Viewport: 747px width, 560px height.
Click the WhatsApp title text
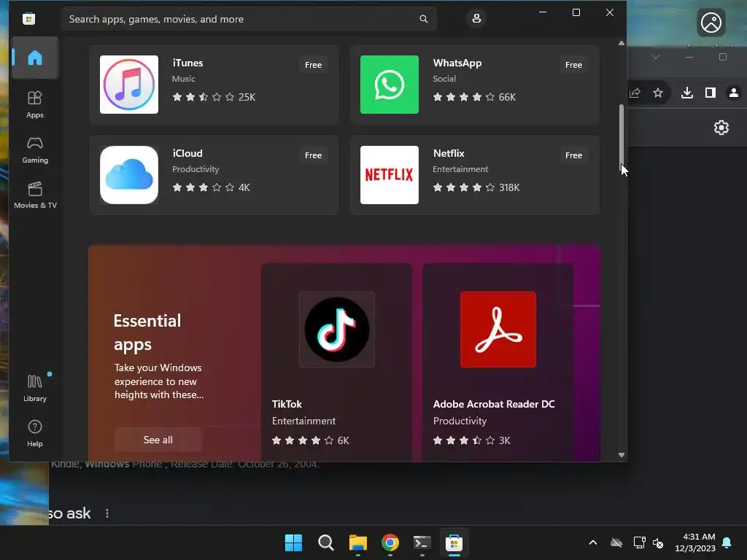point(457,63)
